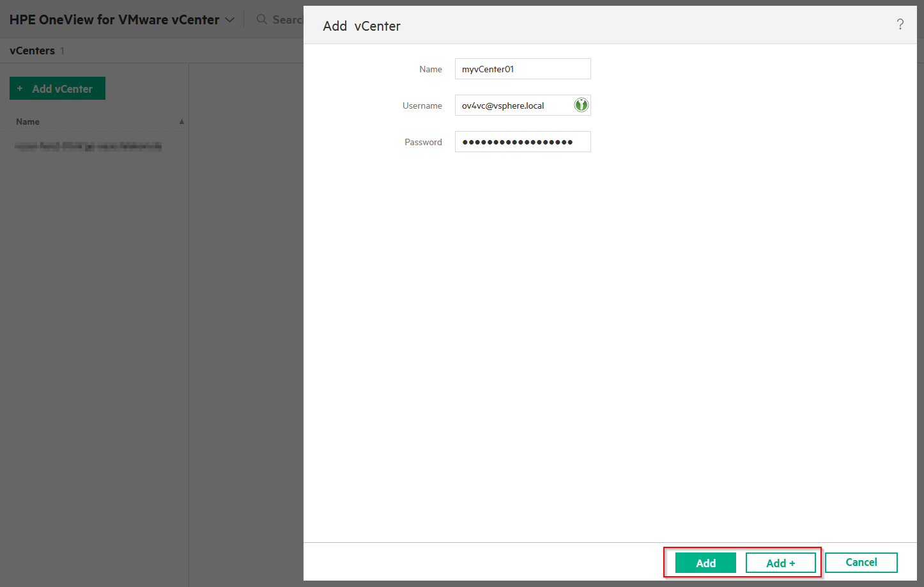
Task: Open the HPE OneView product switcher chevron
Action: click(230, 19)
